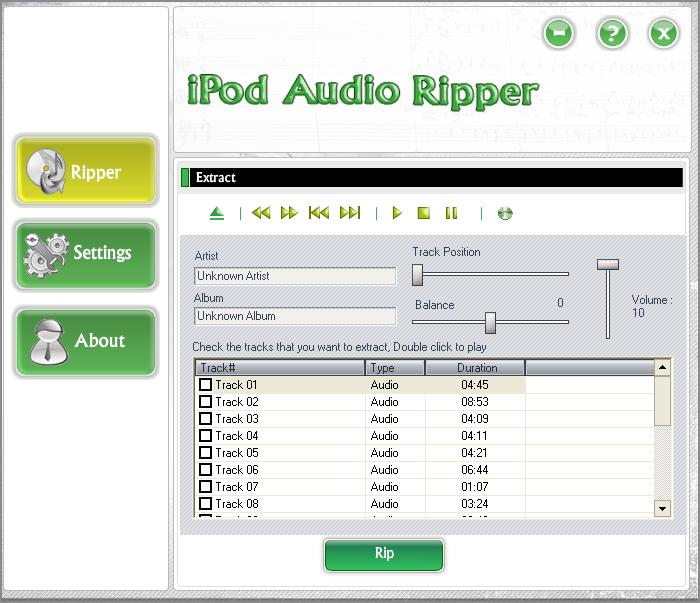Click the vertical Volume slider handle
The width and height of the screenshot is (700, 603).
pyautogui.click(x=608, y=265)
